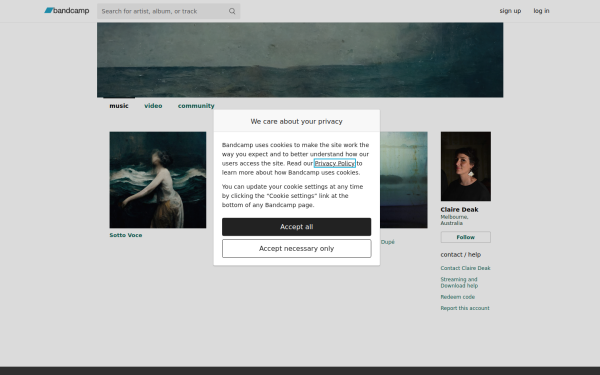Click the Accept all button
The width and height of the screenshot is (600, 375).
tap(297, 227)
